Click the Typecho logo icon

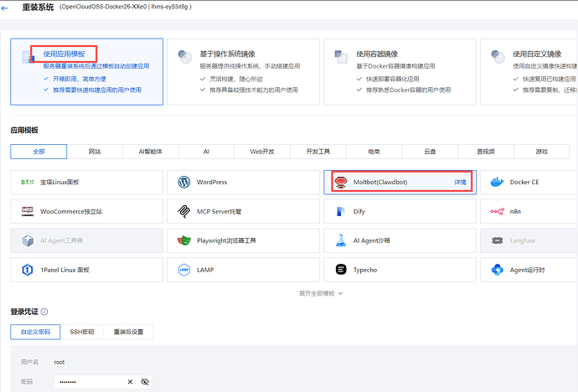tap(341, 270)
